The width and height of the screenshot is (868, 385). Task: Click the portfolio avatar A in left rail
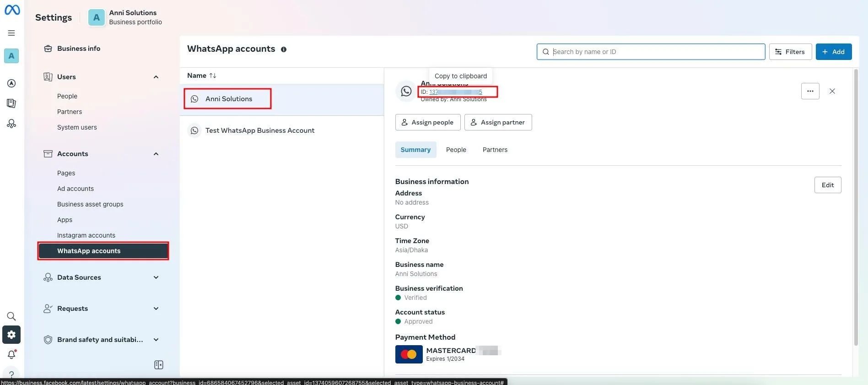11,56
